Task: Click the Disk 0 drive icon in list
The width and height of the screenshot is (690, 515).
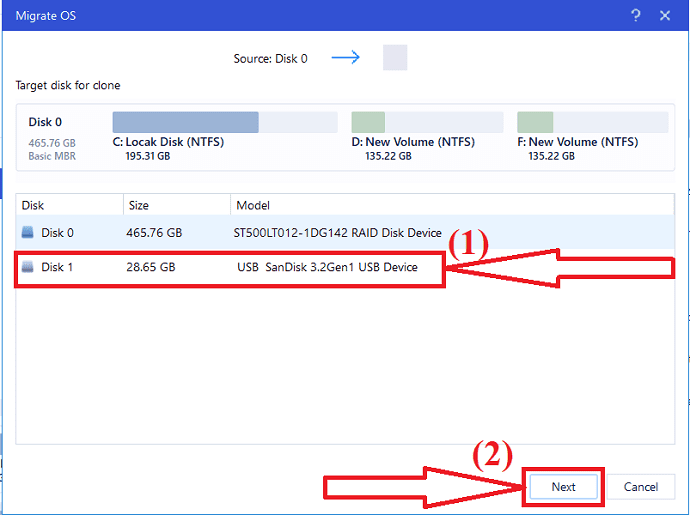Action: (28, 233)
